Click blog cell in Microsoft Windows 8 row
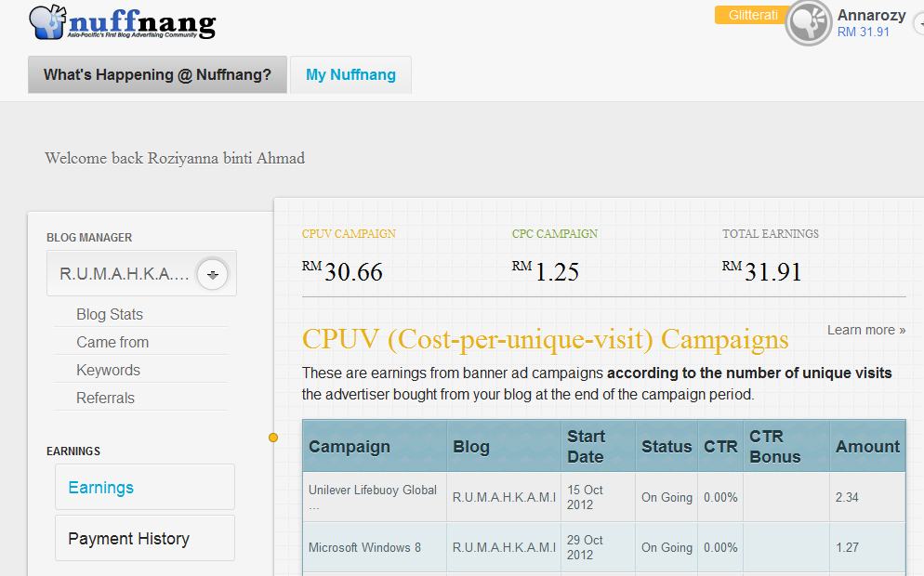Viewport: 924px width, 576px height. click(504, 547)
